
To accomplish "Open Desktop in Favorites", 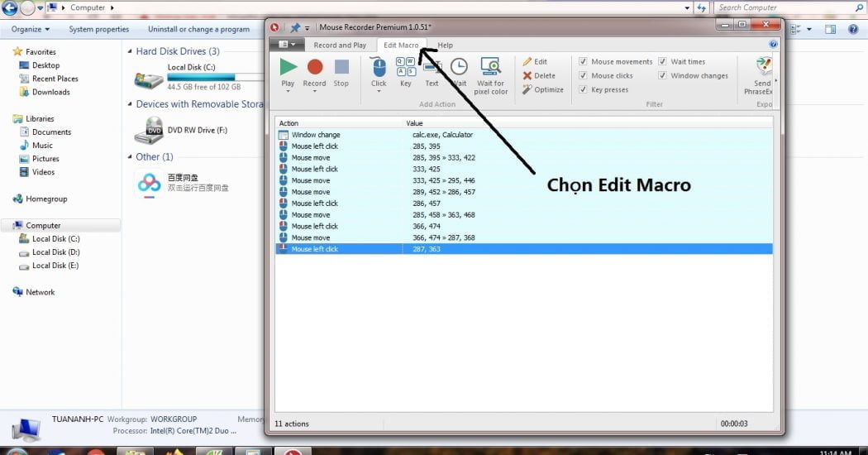I will [x=45, y=65].
